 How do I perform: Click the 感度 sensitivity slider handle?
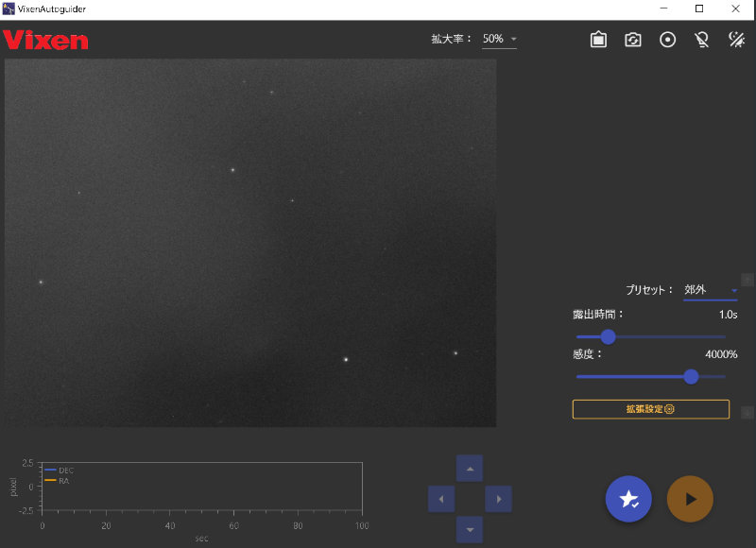click(x=691, y=376)
